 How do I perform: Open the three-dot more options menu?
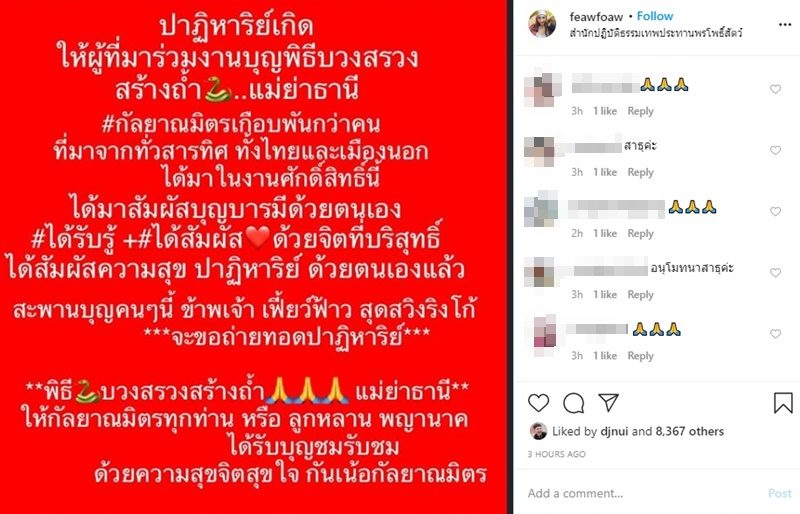pyautogui.click(x=785, y=25)
